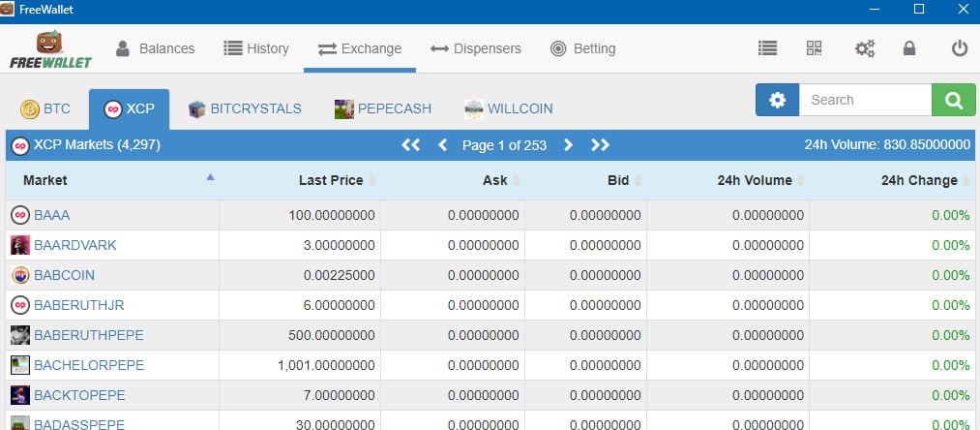Open the History tab

click(256, 48)
